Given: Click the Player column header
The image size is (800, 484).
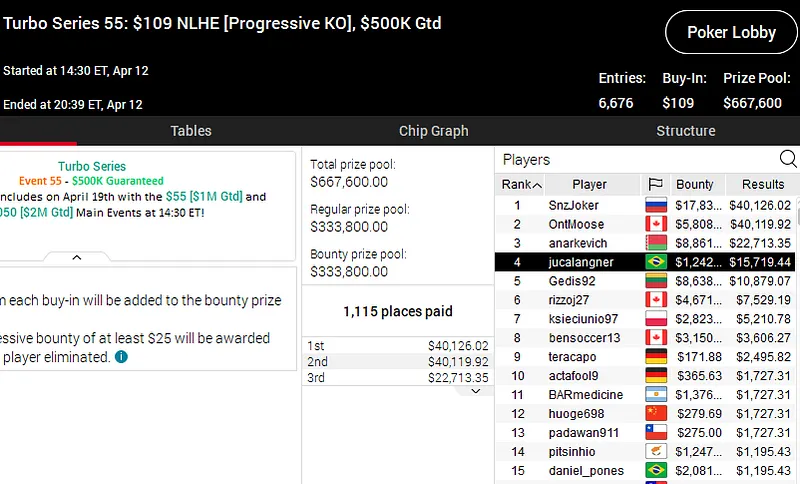Looking at the screenshot, I should [x=589, y=184].
